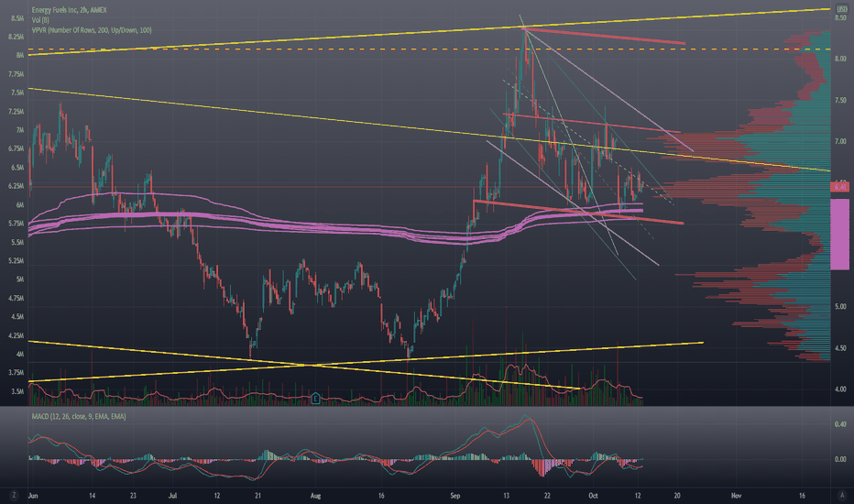Click the 8.50 price axis label
The height and width of the screenshot is (504, 854).
[840, 18]
